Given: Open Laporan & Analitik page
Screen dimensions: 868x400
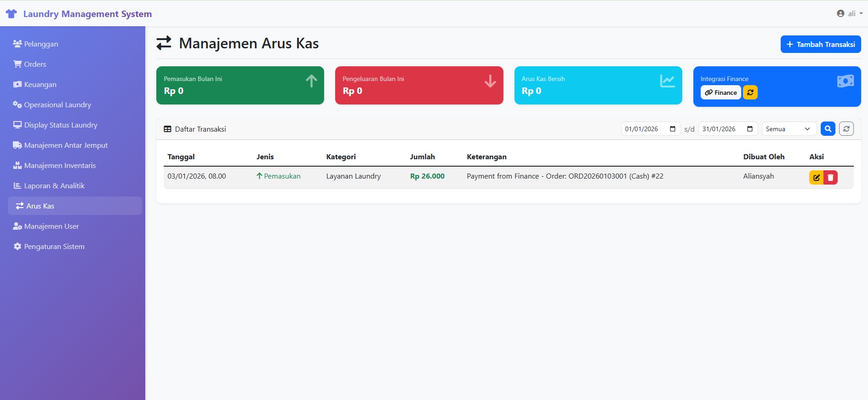Looking at the screenshot, I should coord(54,186).
